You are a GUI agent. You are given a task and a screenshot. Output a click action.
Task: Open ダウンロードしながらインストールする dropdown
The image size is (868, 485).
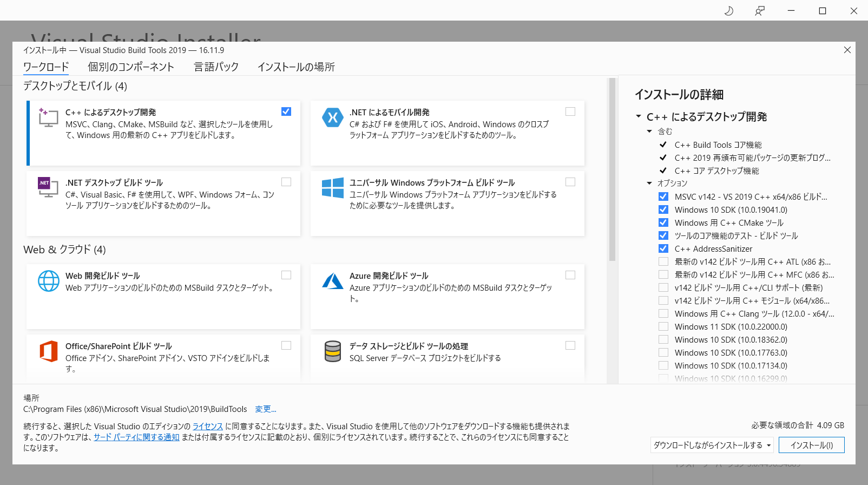(x=712, y=445)
